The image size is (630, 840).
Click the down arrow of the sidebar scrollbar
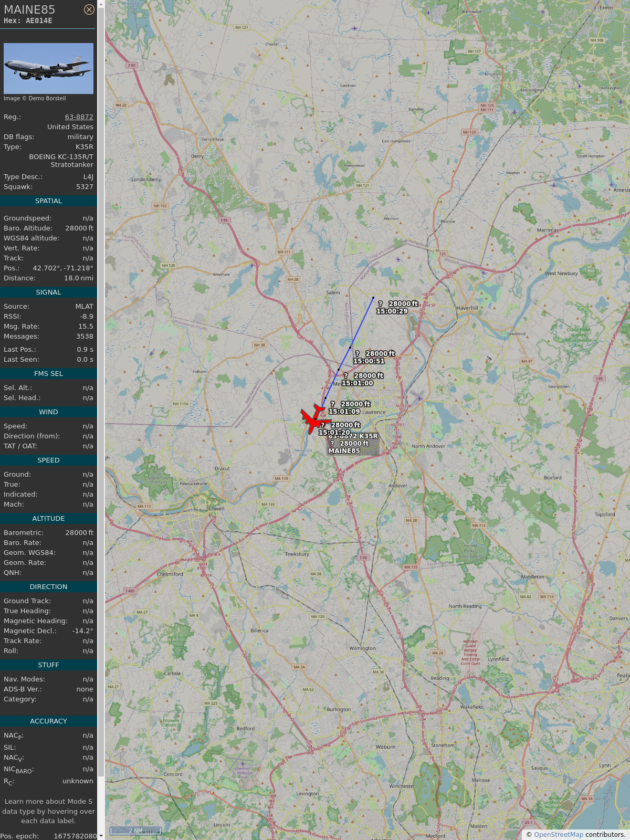[x=101, y=836]
